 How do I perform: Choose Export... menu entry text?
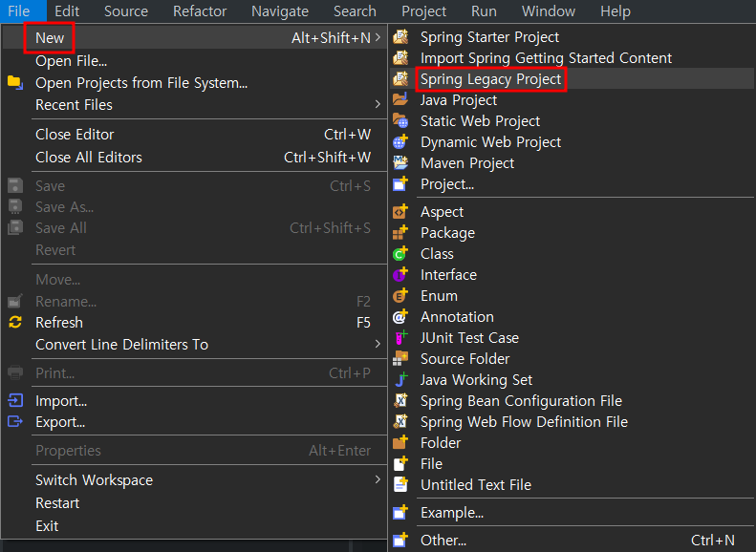tap(60, 422)
